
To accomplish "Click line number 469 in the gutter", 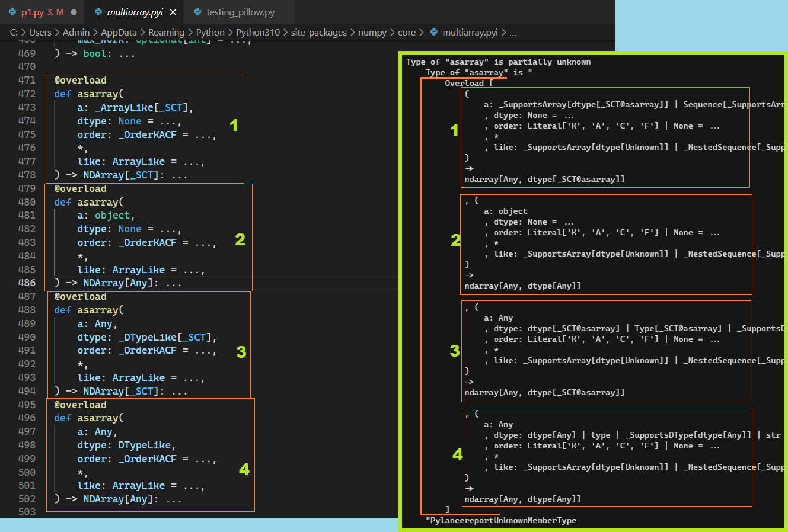I will coord(27,53).
